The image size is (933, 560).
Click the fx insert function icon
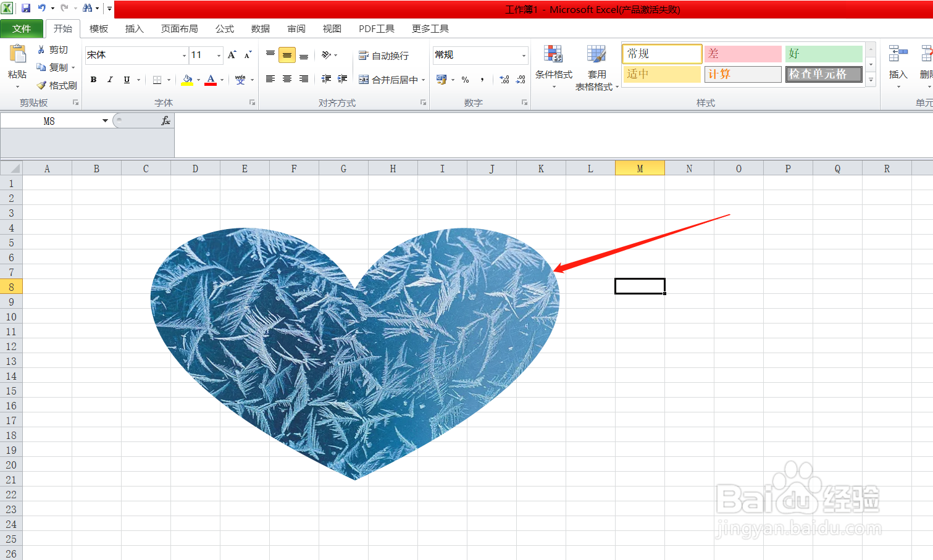coord(165,121)
